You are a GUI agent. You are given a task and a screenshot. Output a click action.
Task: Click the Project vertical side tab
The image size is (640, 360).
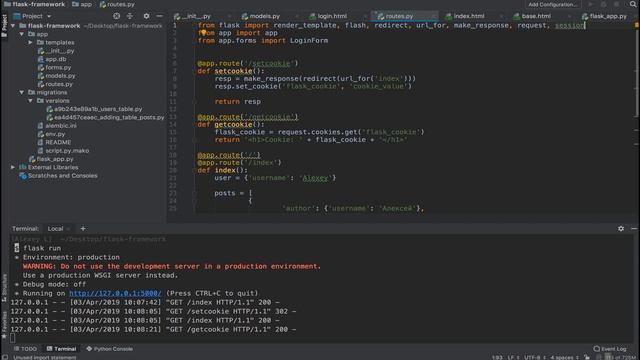click(x=4, y=26)
